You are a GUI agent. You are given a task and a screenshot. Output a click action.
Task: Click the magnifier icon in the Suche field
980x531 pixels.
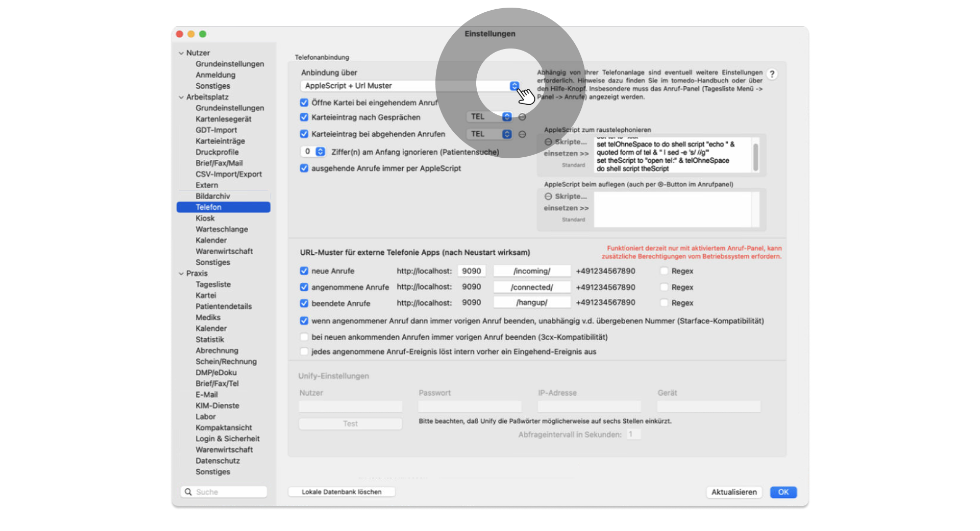point(188,492)
